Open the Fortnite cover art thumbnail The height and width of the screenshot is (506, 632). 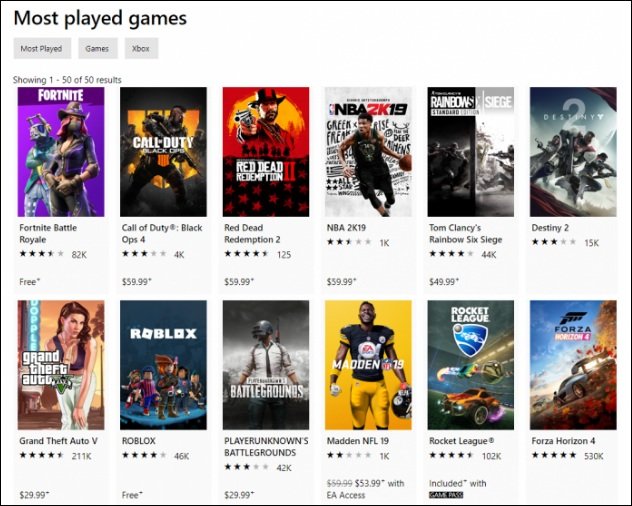coord(61,152)
